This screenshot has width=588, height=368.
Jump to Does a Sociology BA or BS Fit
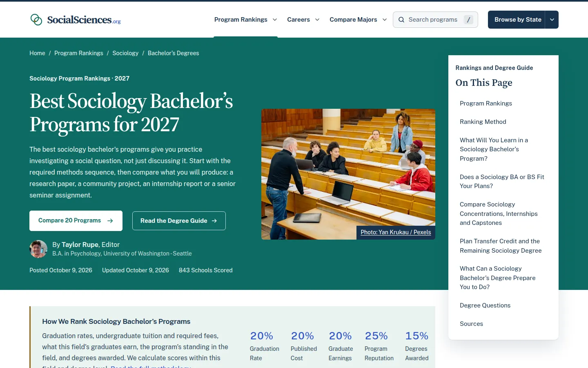[x=502, y=182]
